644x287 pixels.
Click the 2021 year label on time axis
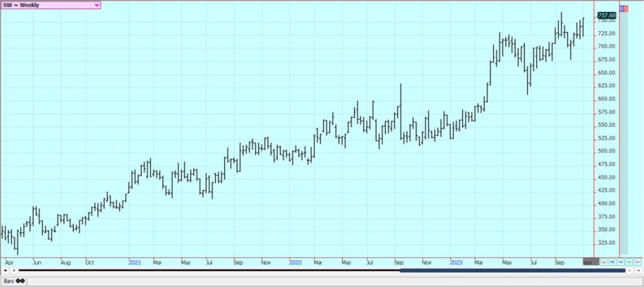point(135,262)
